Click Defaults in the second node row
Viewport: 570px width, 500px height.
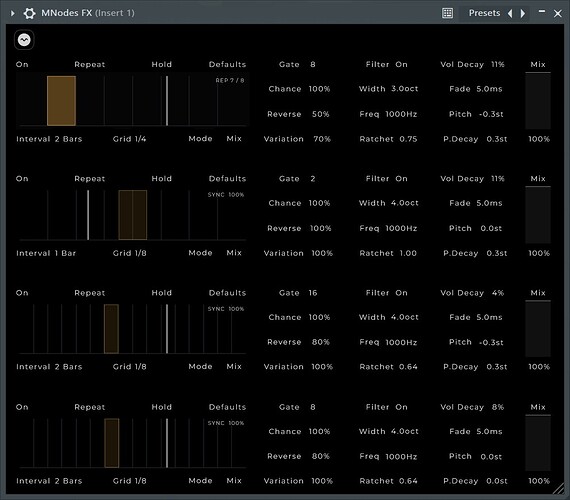pos(227,179)
